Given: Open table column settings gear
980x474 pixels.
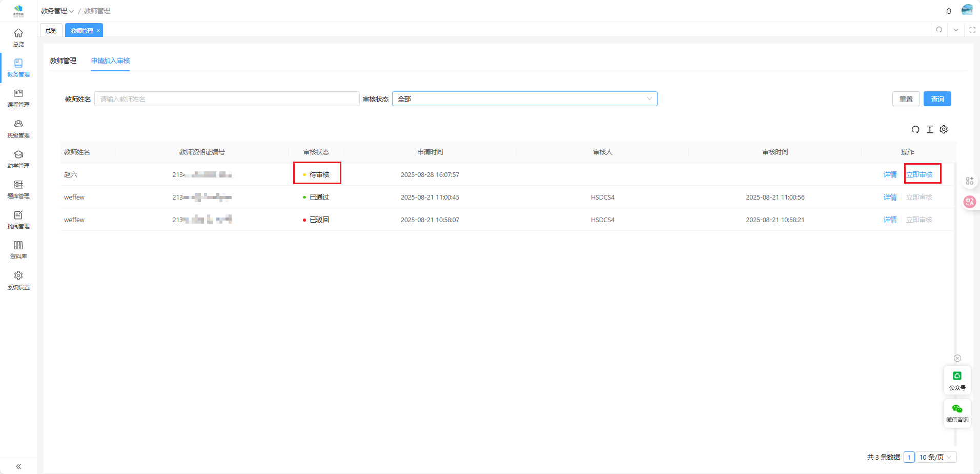Looking at the screenshot, I should click(x=944, y=130).
